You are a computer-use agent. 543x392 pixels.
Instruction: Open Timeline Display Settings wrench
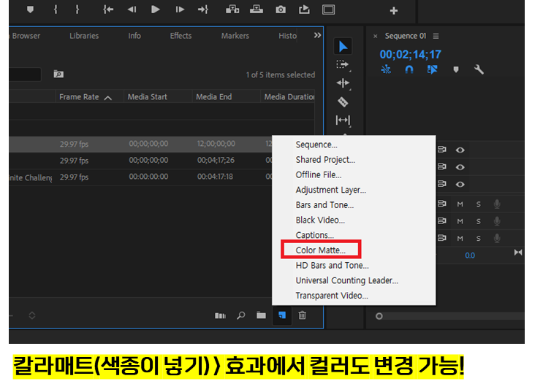[479, 69]
